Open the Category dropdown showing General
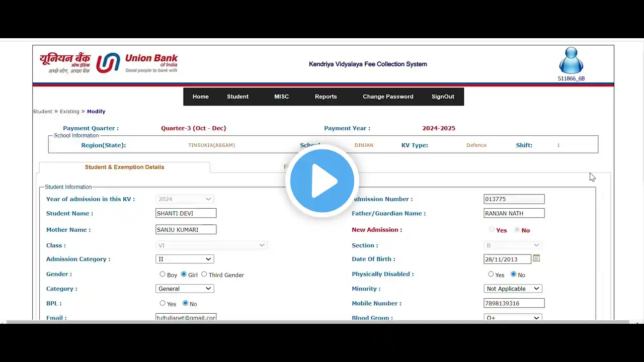This screenshot has width=644, height=362. click(x=185, y=289)
